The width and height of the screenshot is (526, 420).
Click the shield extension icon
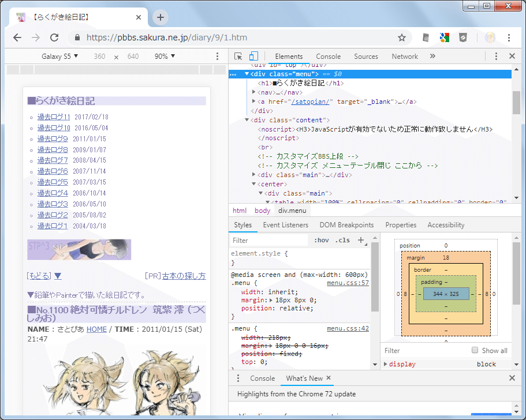(463, 37)
